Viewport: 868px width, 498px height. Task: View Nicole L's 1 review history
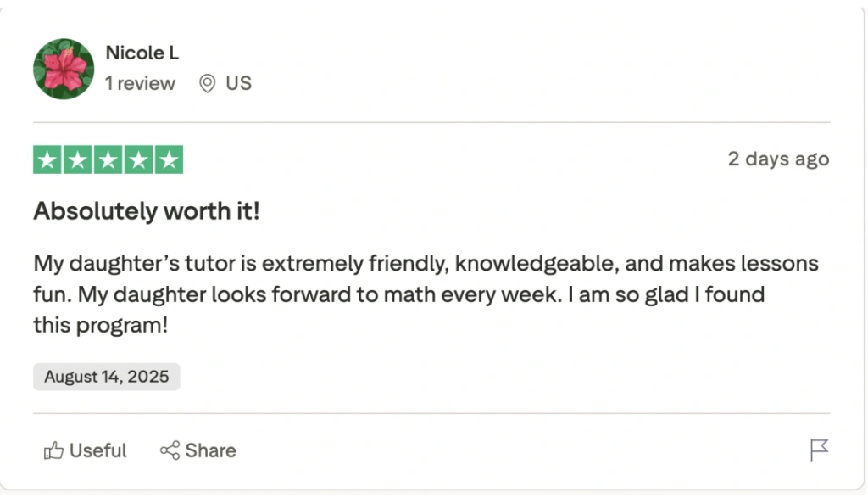tap(140, 83)
